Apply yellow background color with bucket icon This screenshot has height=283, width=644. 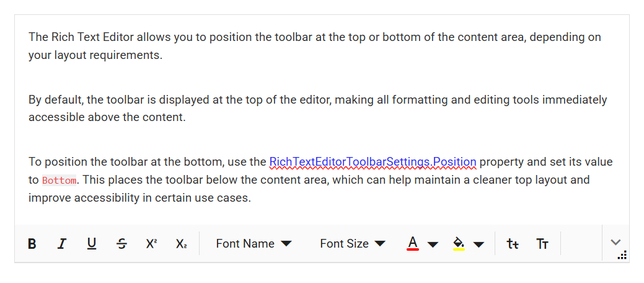459,243
